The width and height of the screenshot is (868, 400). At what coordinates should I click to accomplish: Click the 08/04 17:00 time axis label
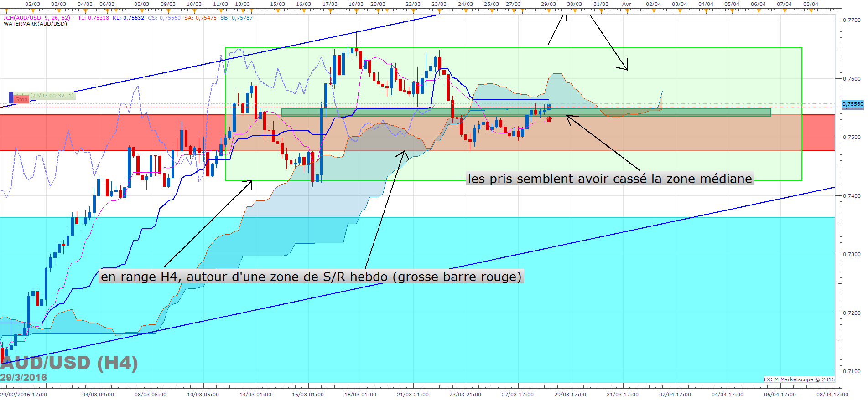(832, 395)
